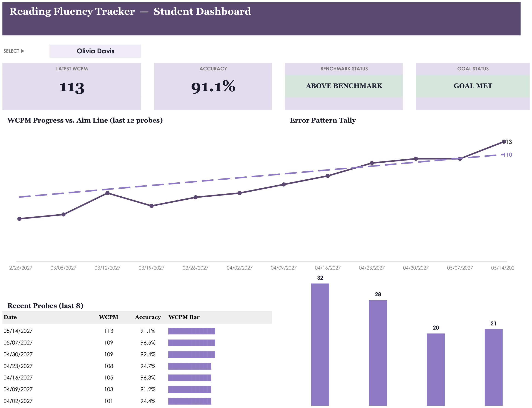The image size is (532, 408).
Task: Click the 96.5% accuracy cell
Action: click(148, 343)
